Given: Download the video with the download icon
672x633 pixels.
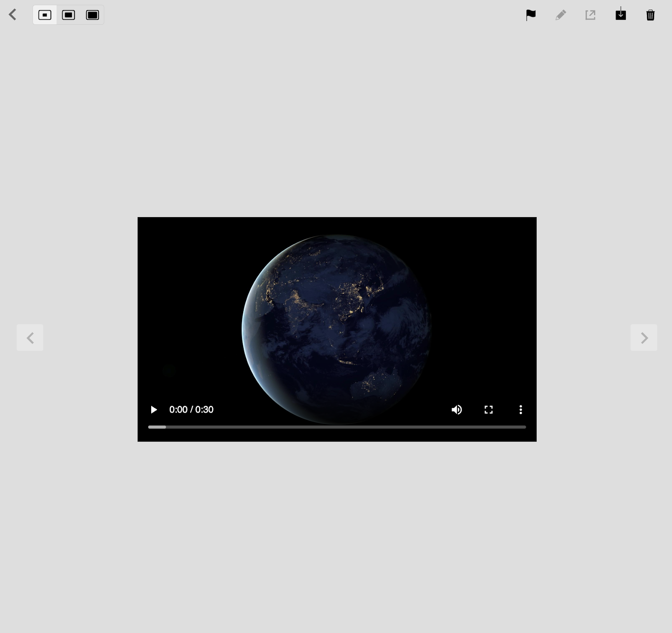Looking at the screenshot, I should [621, 14].
